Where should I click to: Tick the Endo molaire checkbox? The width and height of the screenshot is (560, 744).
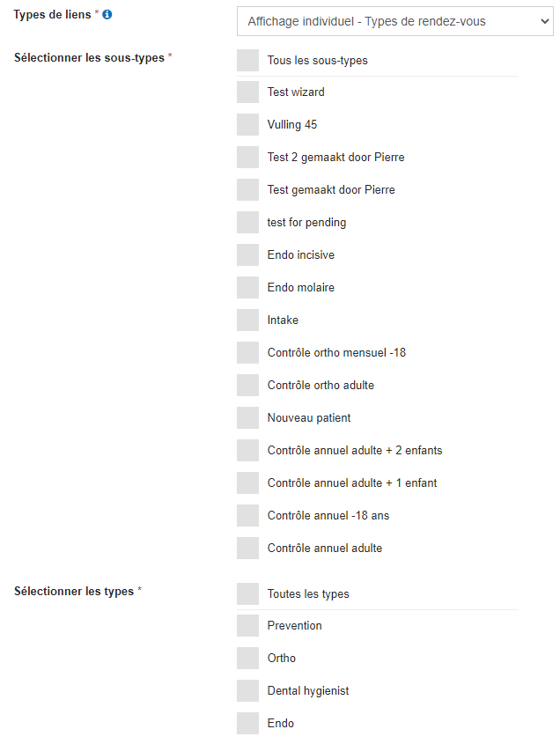coord(247,288)
